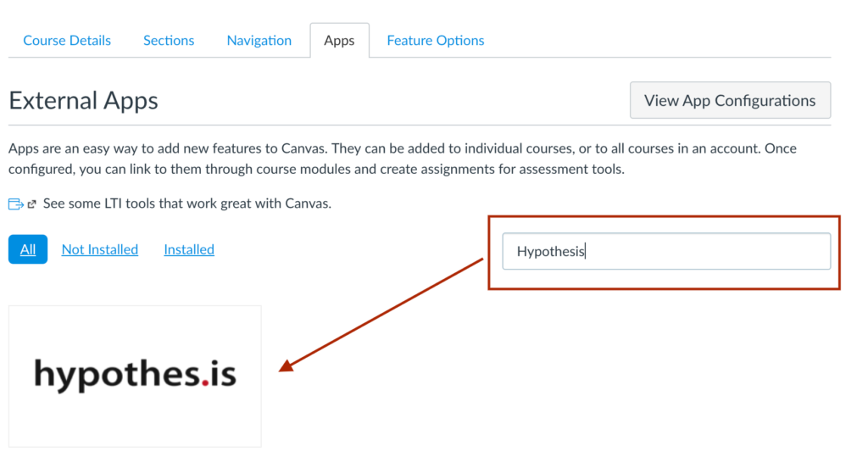Open the 'See some LTI tools' link

coord(187,204)
